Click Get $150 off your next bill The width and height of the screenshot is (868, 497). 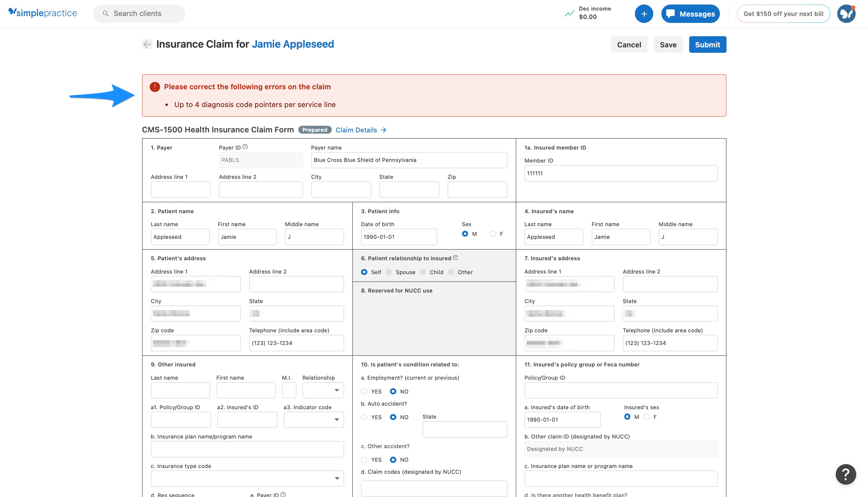click(x=783, y=14)
